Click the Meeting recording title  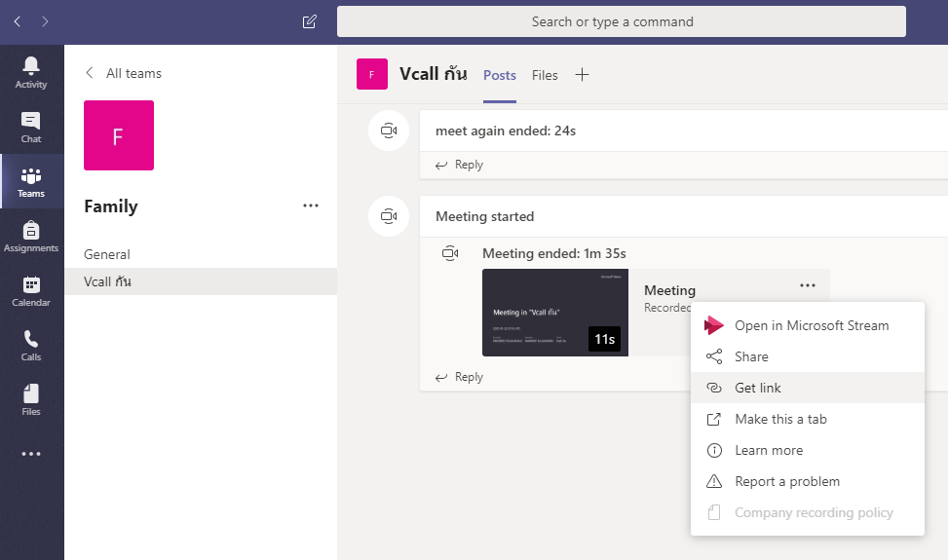tap(670, 290)
